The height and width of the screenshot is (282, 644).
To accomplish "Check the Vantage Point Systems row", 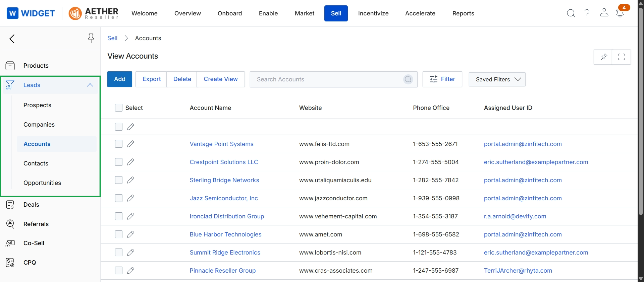I will pyautogui.click(x=119, y=144).
